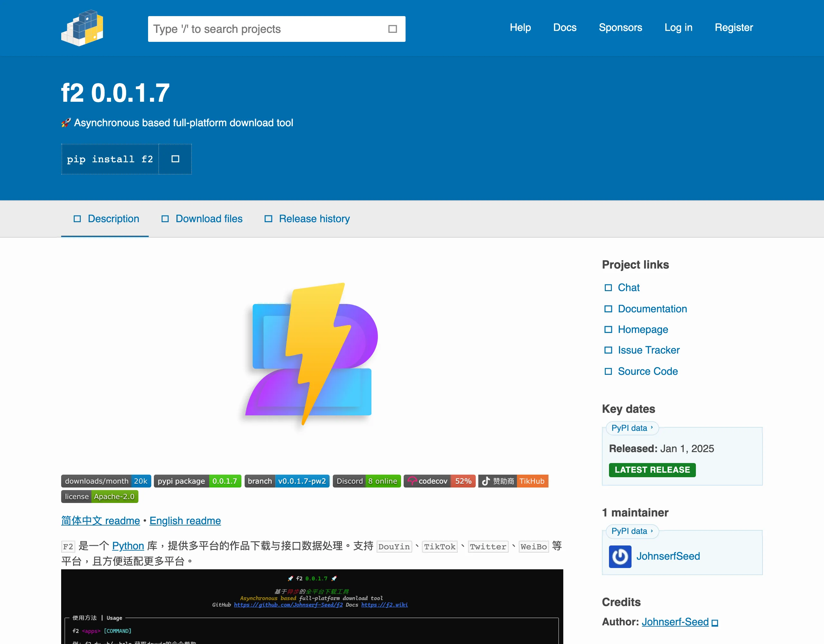This screenshot has height=644, width=824.
Task: Click the Python link in description
Action: click(128, 546)
